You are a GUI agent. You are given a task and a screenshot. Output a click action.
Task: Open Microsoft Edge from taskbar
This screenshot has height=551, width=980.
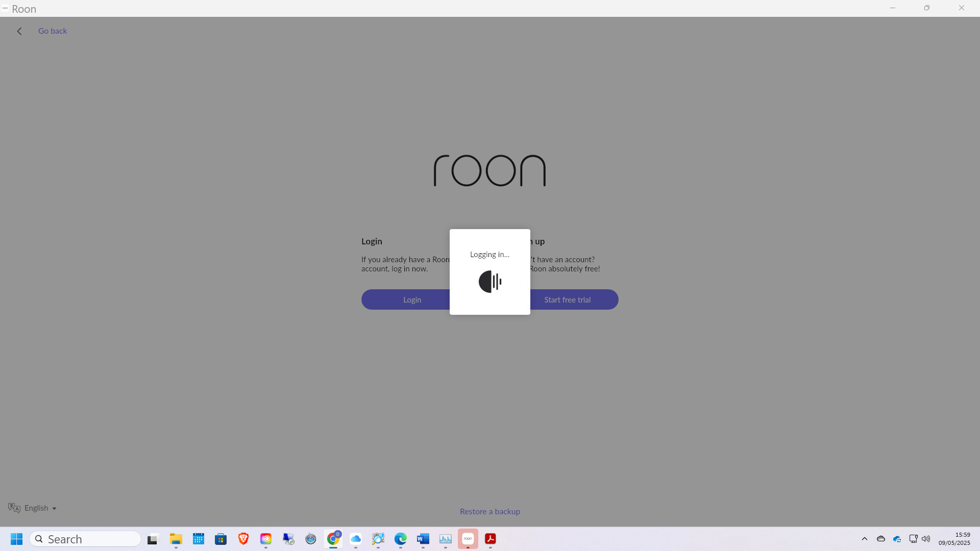coord(401,539)
